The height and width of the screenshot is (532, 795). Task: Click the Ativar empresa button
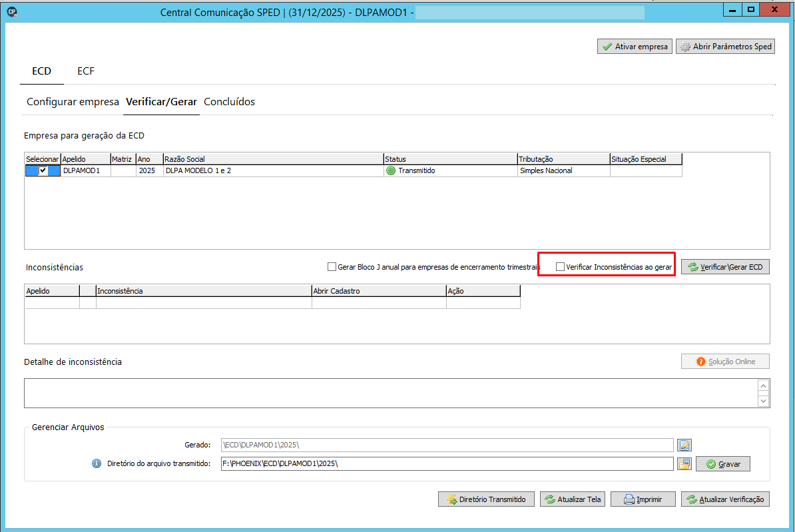coord(635,47)
